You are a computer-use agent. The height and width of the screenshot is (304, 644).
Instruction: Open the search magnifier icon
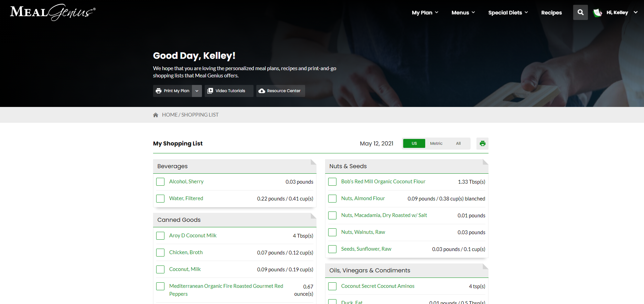pyautogui.click(x=580, y=12)
